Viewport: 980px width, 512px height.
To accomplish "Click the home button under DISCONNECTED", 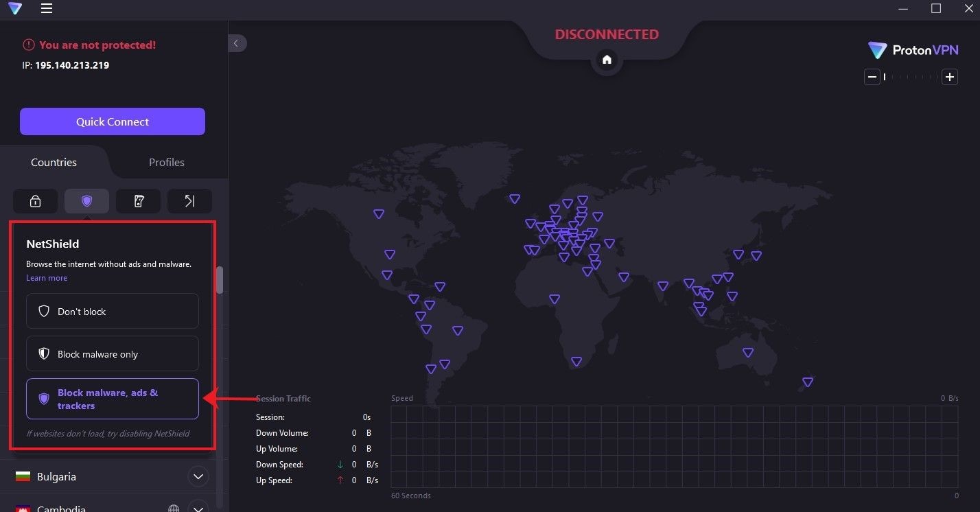I will pyautogui.click(x=607, y=60).
